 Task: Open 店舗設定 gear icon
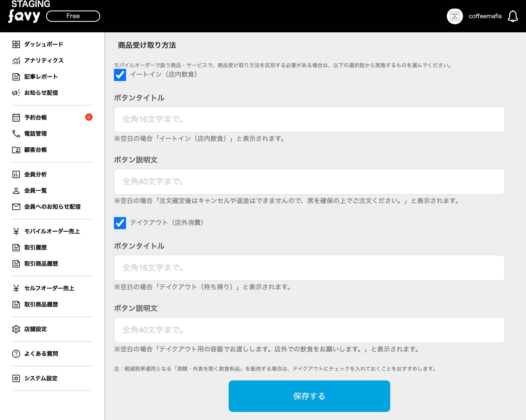(x=16, y=329)
